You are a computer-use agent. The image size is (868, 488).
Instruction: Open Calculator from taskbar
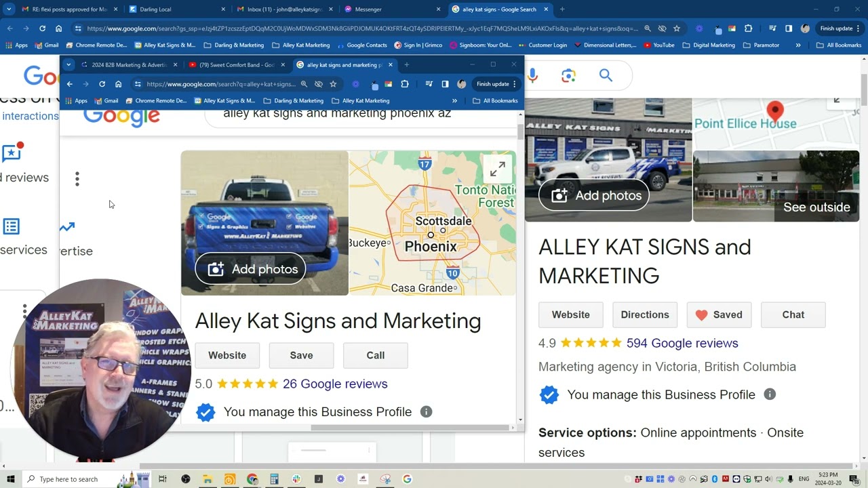point(274,479)
